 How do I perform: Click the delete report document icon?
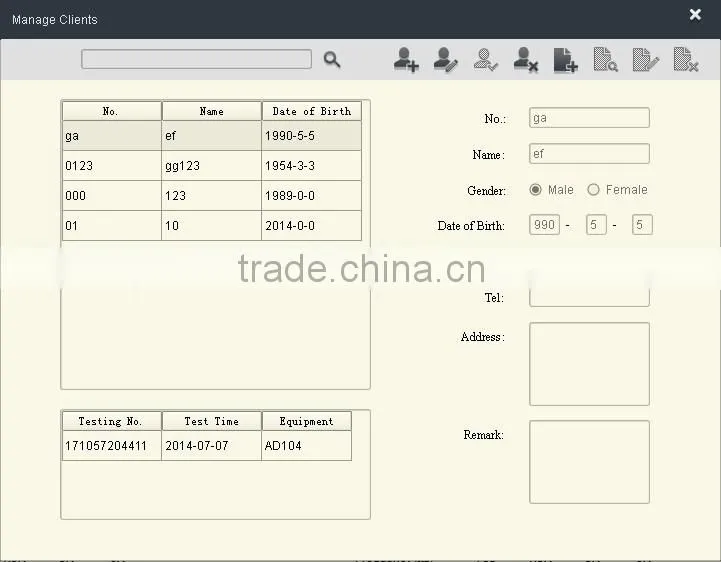coord(686,59)
